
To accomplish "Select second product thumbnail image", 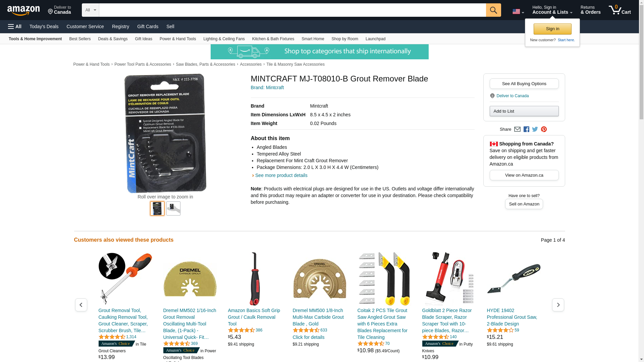I will (x=173, y=208).
